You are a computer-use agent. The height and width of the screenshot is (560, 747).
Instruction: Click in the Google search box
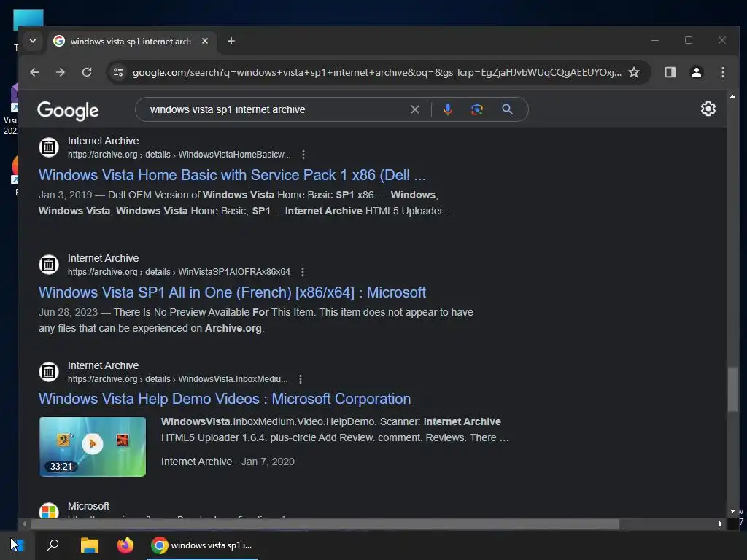(x=276, y=109)
